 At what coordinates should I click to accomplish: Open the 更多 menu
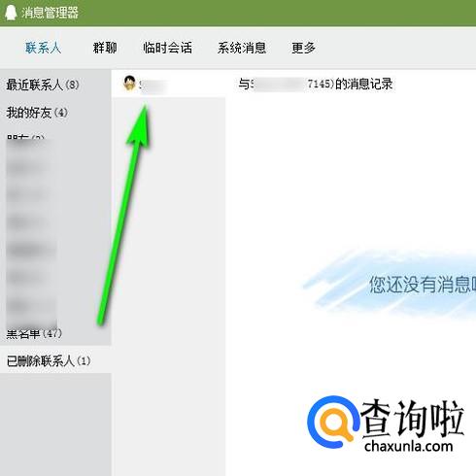click(x=303, y=48)
